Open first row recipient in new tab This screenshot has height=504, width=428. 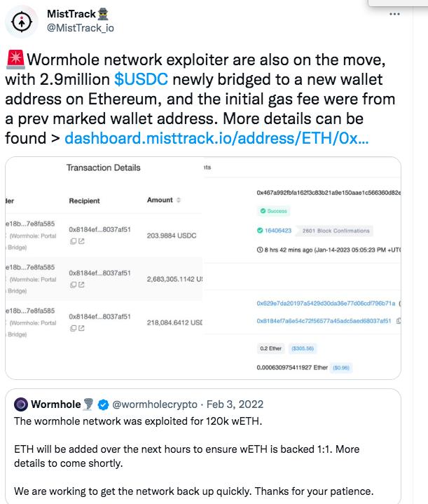click(x=81, y=242)
